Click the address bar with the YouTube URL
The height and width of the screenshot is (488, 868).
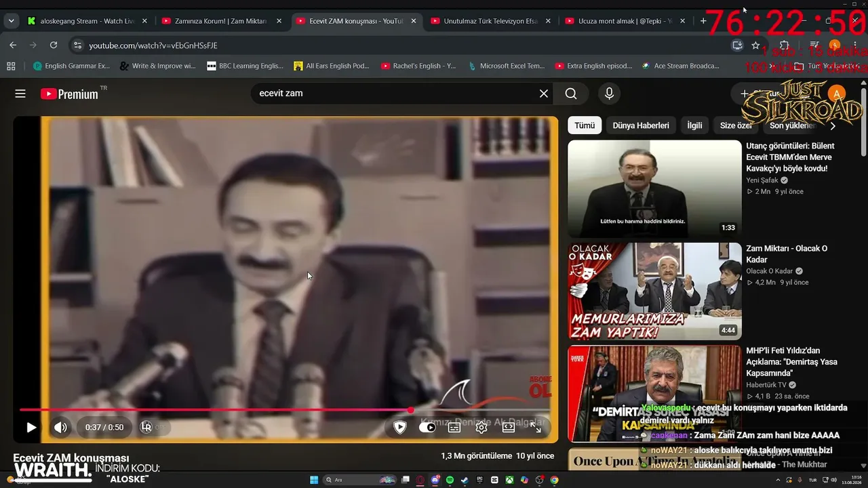click(x=407, y=45)
